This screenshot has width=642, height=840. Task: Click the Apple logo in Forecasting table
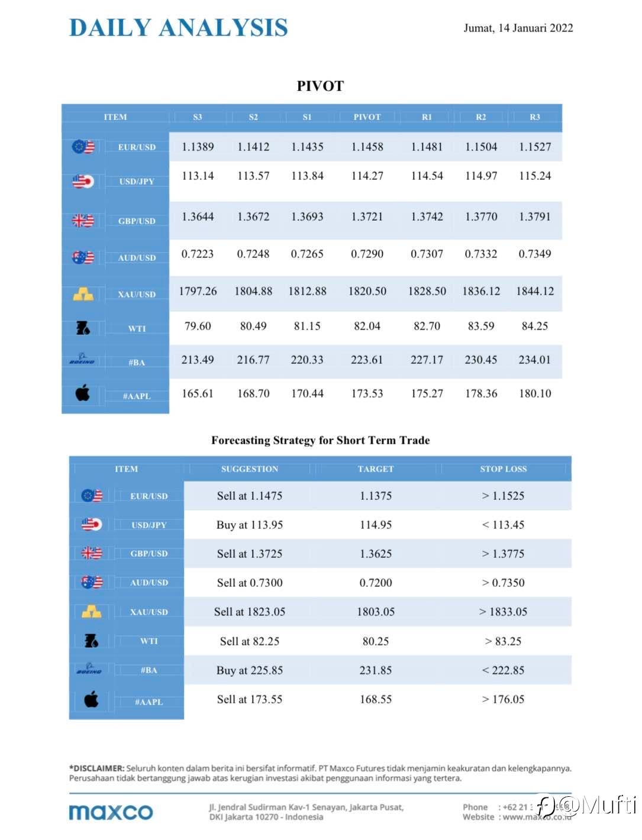(x=91, y=700)
